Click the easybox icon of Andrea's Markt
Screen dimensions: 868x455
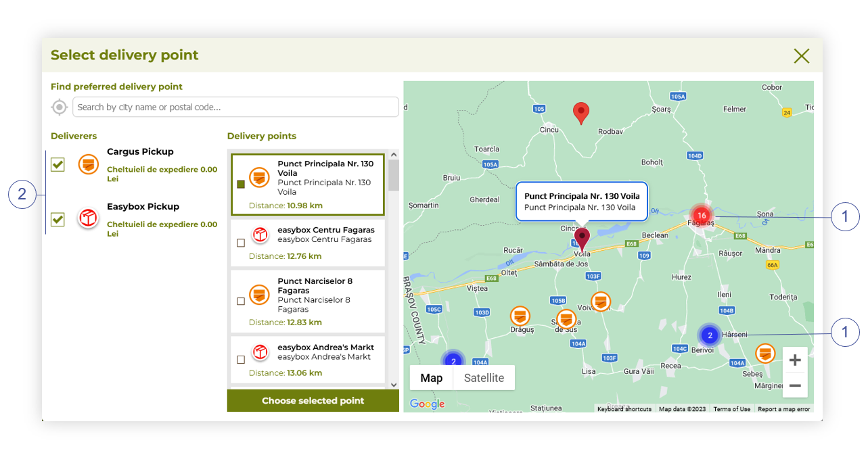260,352
